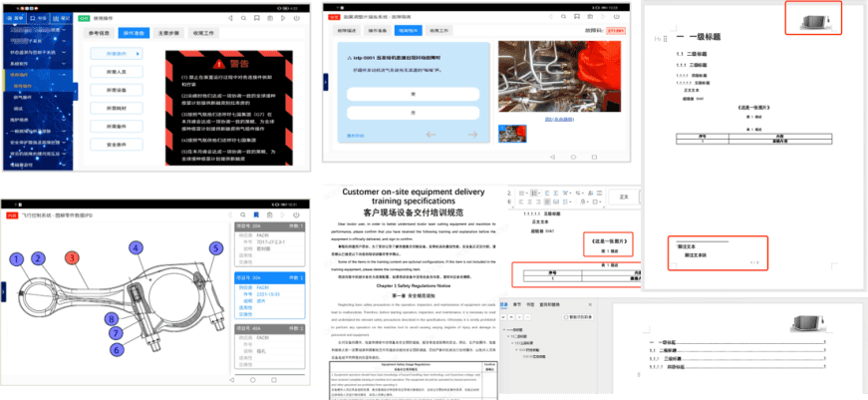Viewport: 868px width, 400px height.
Task: Tap left arrow in blue question card
Action: (x=431, y=135)
